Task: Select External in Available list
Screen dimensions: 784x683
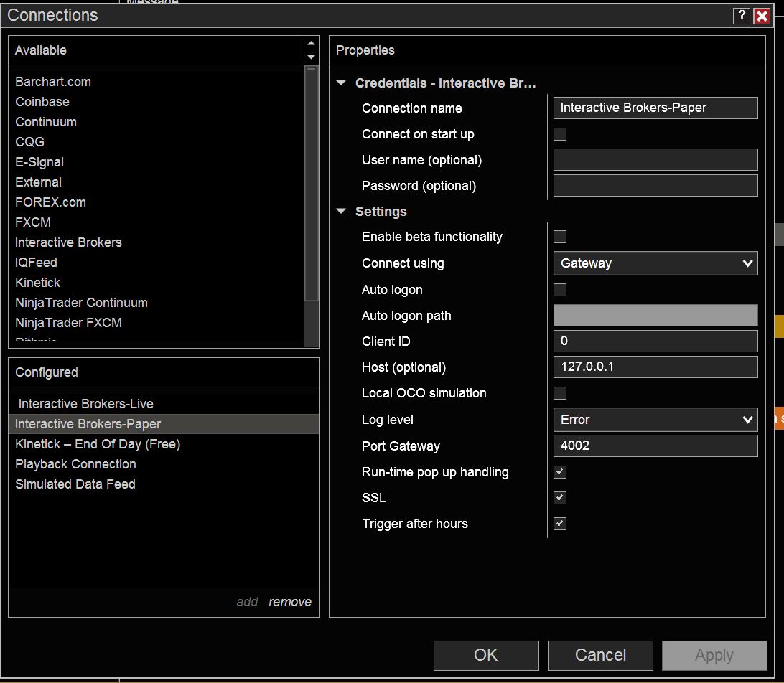Action: click(x=39, y=182)
